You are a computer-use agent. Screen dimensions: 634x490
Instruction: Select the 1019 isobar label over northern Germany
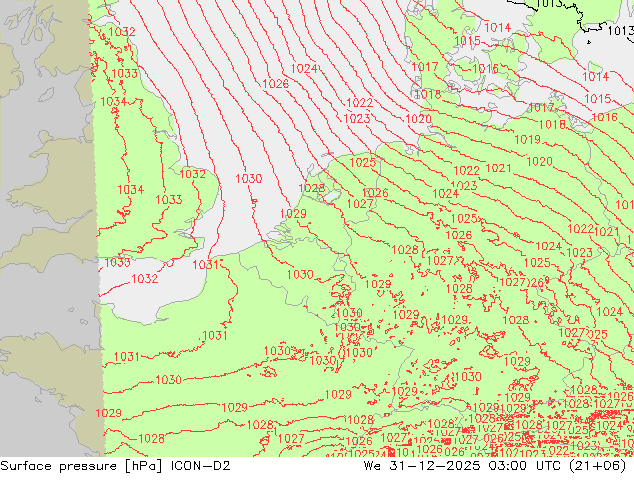[x=527, y=139]
